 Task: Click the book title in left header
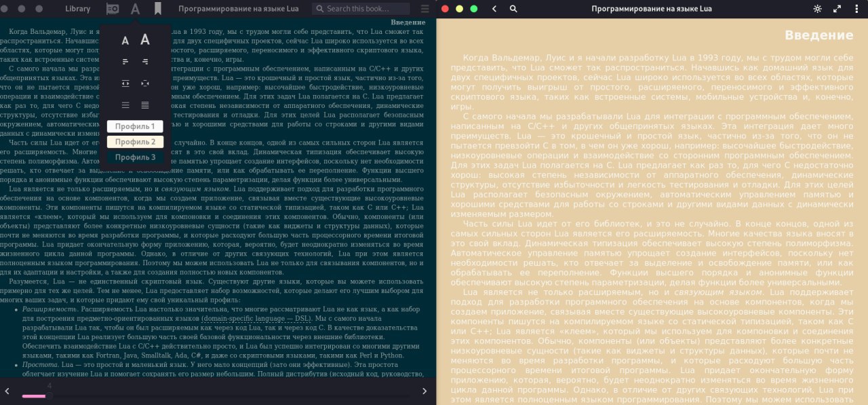(238, 9)
